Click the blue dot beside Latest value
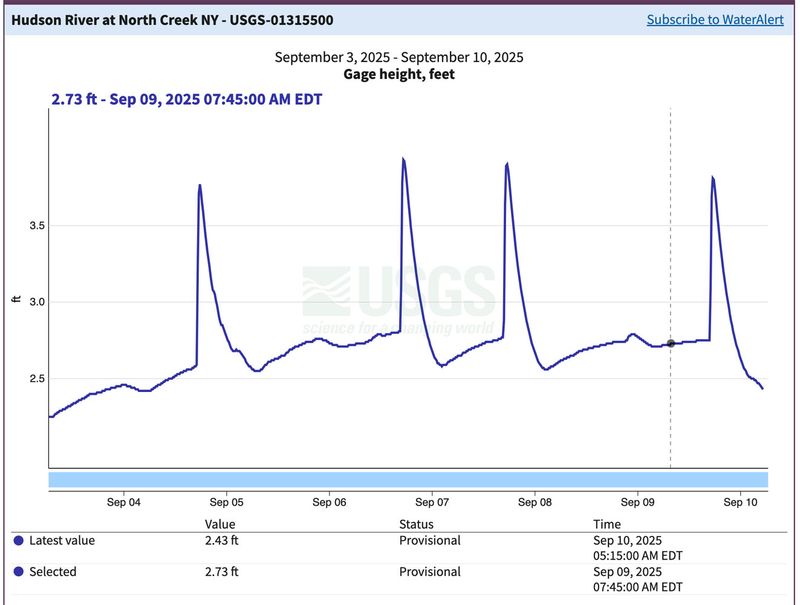The height and width of the screenshot is (605, 800). pos(18,541)
